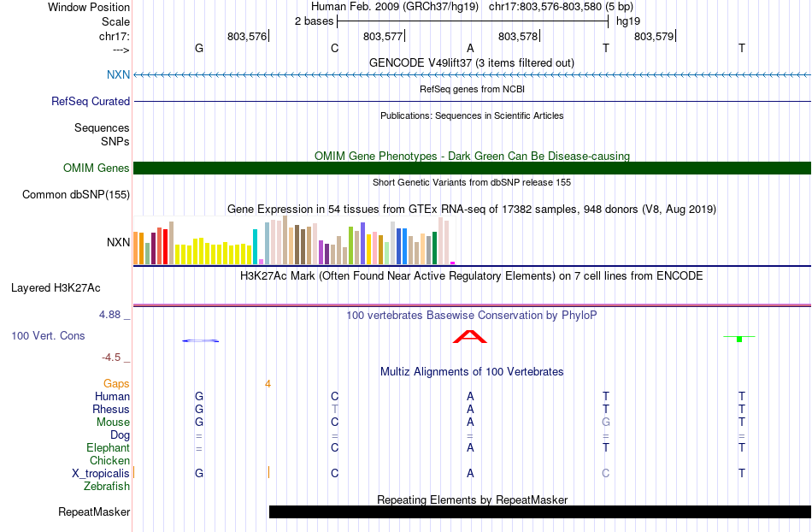Click the OMIM Genes track label
The image size is (812, 532).
click(97, 168)
